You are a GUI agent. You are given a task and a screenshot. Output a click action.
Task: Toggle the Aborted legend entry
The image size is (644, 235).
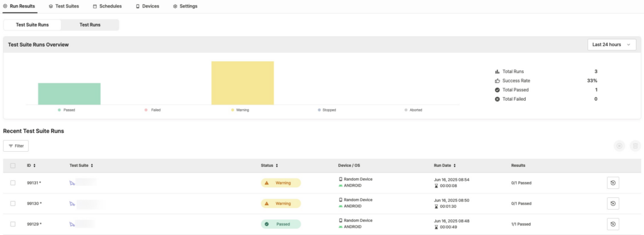(x=413, y=110)
